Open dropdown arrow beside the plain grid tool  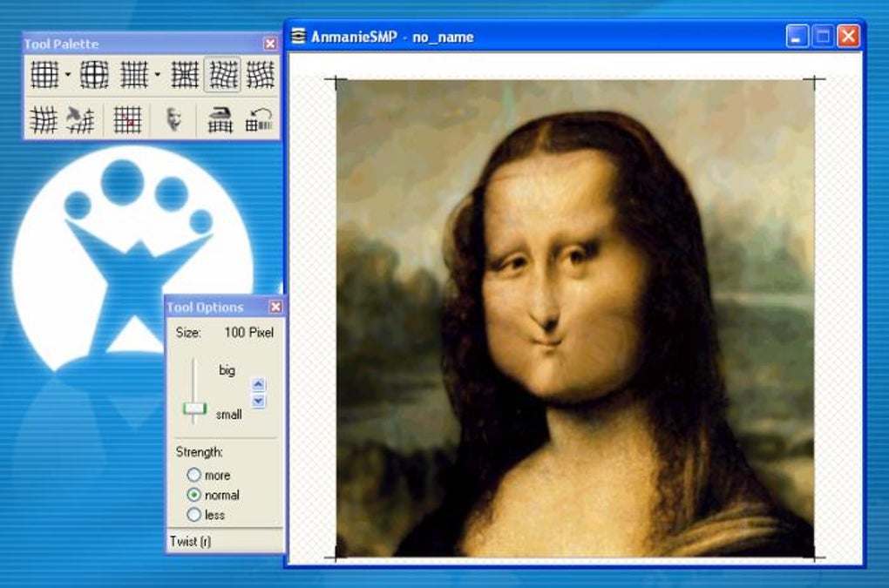67,74
